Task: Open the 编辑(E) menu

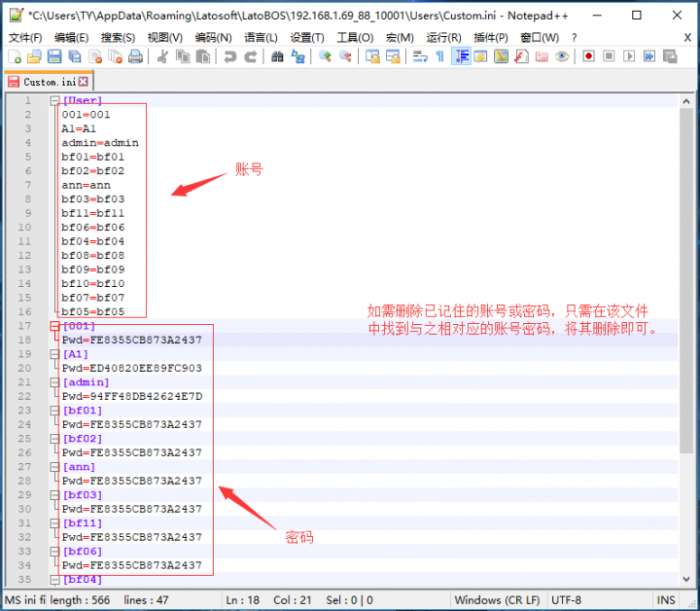Action: (71, 38)
